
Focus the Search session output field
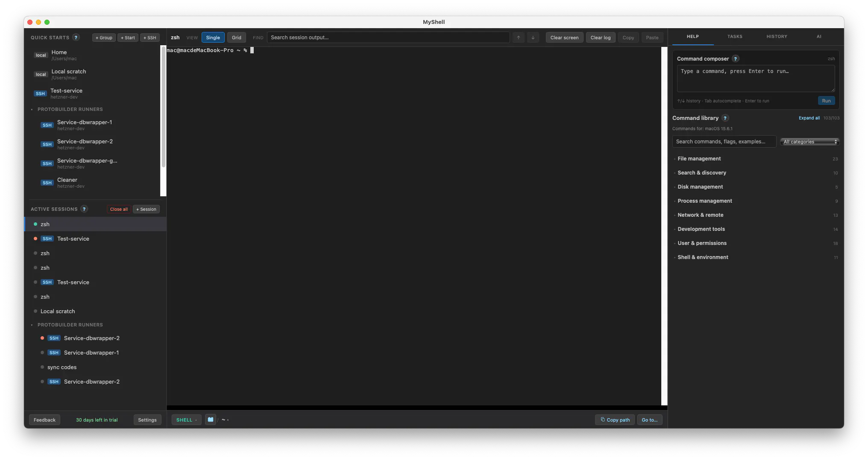click(388, 38)
